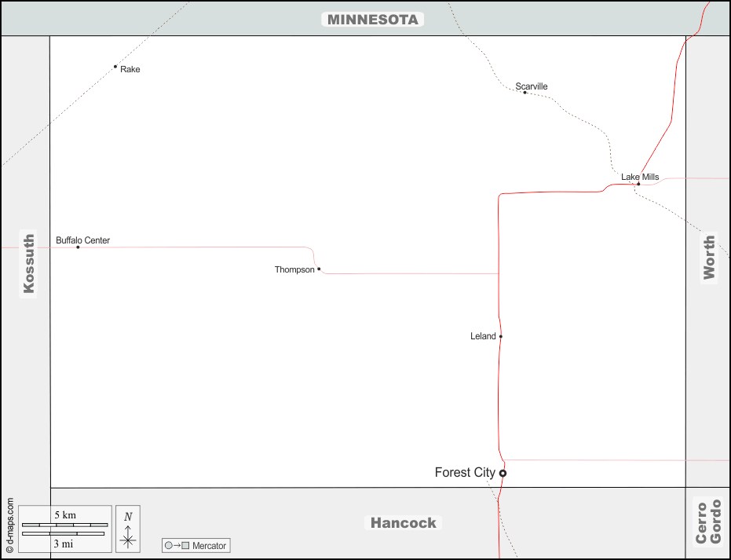Screen dimensions: 731x560
Task: Click the Mercator projection symbol box
Action: point(196,545)
